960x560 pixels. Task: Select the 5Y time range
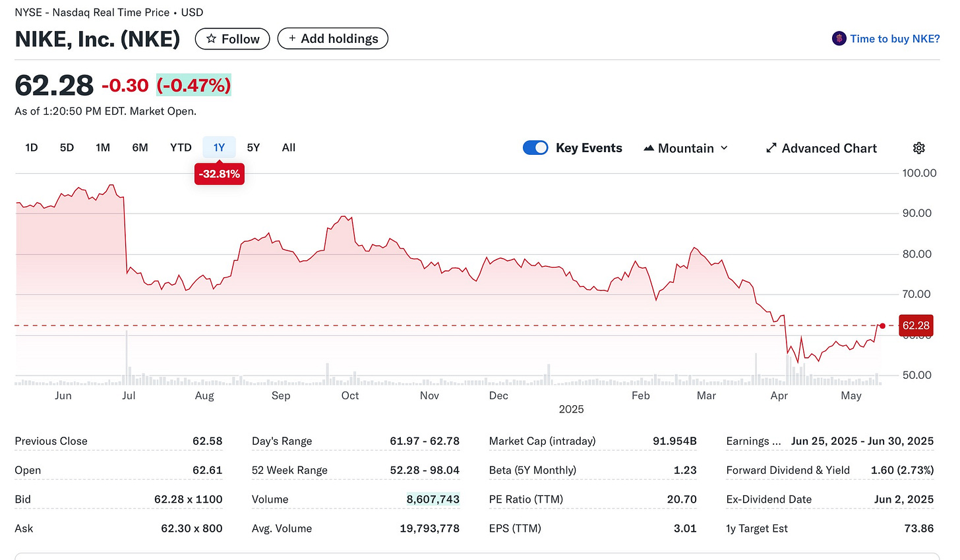pyautogui.click(x=253, y=148)
